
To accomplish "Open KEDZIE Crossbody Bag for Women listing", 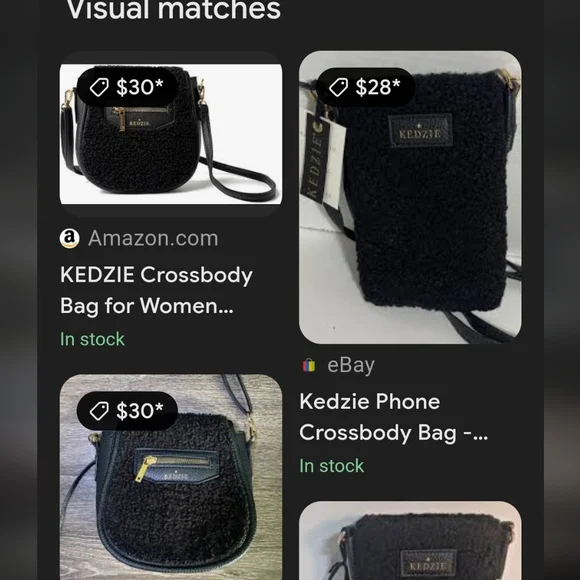I will 156,290.
